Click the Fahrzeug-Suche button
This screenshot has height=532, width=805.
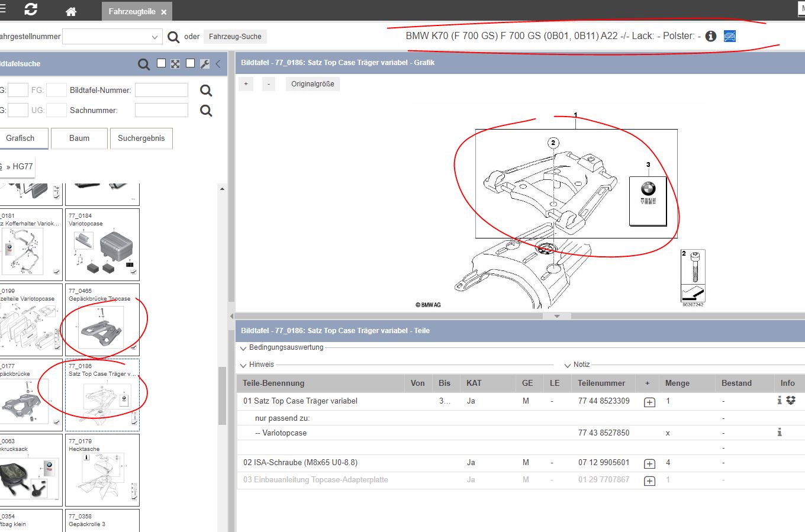[x=235, y=37]
